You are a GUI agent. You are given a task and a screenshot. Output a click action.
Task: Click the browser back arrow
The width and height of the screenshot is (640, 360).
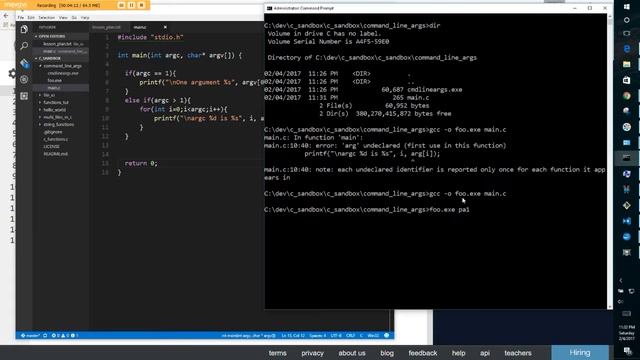[x=6, y=16]
